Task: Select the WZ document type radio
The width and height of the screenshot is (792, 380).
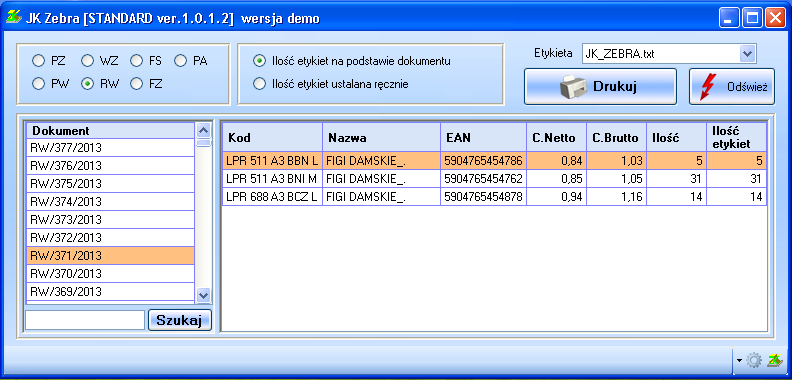Action: [x=88, y=61]
